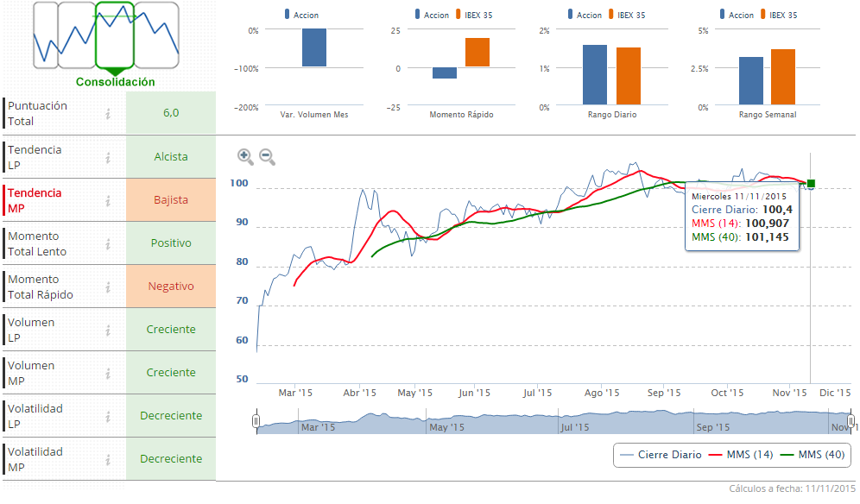
Task: Click info icon beside Momento Total Lento
Action: coord(108,243)
